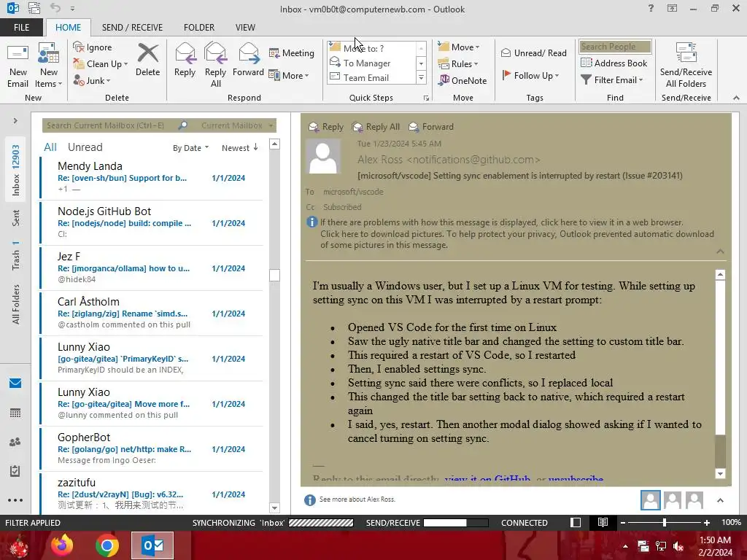Click the zoom slider handle
This screenshot has height=560, width=747.
tap(664, 523)
